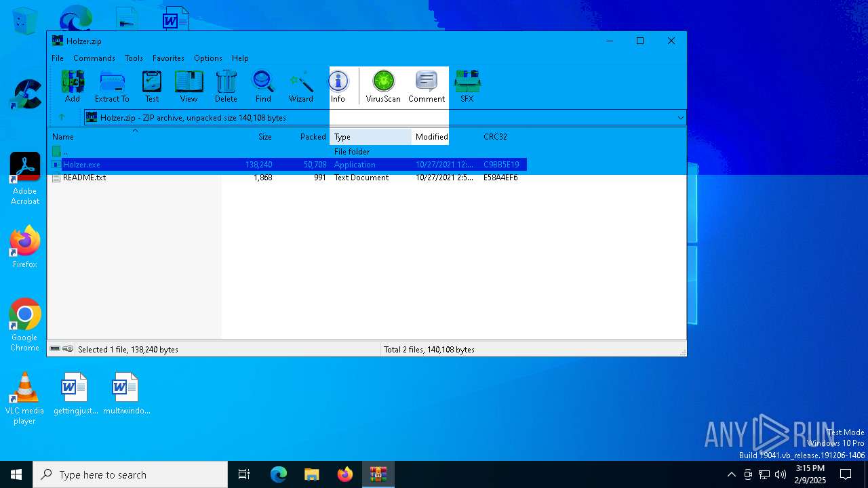Viewport: 868px width, 488px height.
Task: Open the Windows Start button
Action: click(16, 474)
